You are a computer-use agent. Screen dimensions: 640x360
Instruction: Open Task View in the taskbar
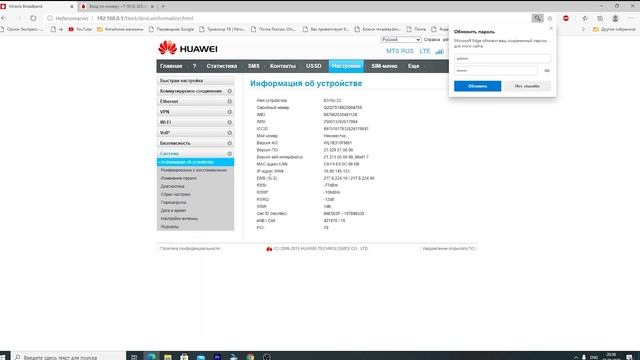pyautogui.click(x=134, y=356)
